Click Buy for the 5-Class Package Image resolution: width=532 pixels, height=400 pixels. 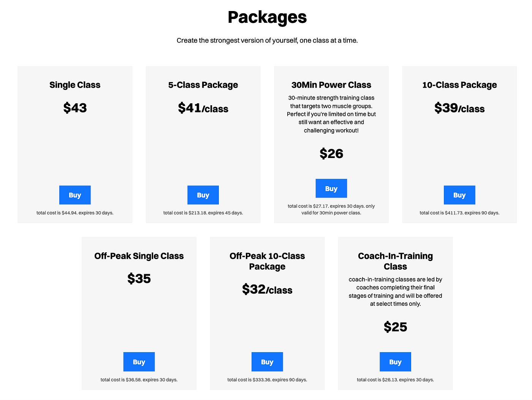point(203,195)
